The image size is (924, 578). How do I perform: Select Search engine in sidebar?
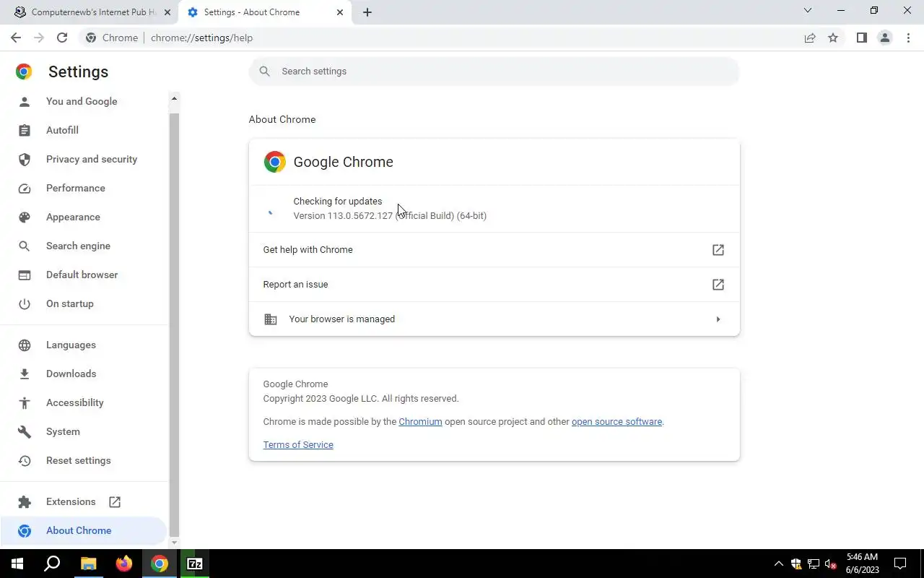[78, 246]
